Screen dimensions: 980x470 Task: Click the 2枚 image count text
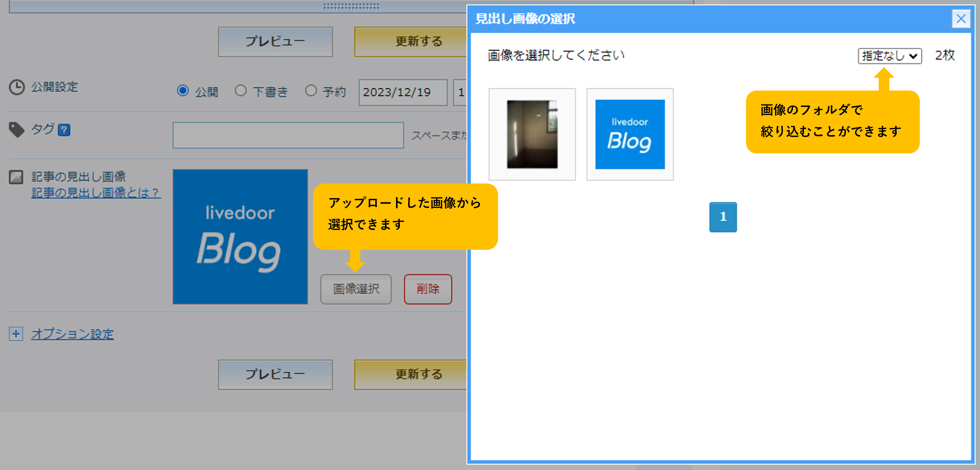pyautogui.click(x=945, y=56)
